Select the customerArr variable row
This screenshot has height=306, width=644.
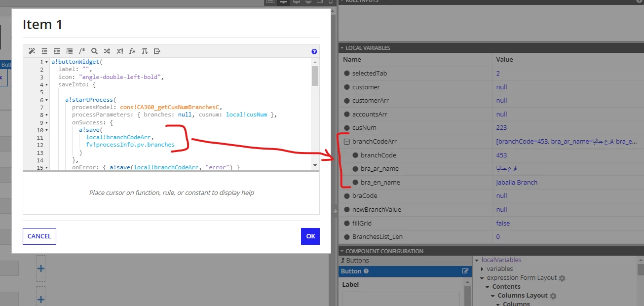pos(491,101)
